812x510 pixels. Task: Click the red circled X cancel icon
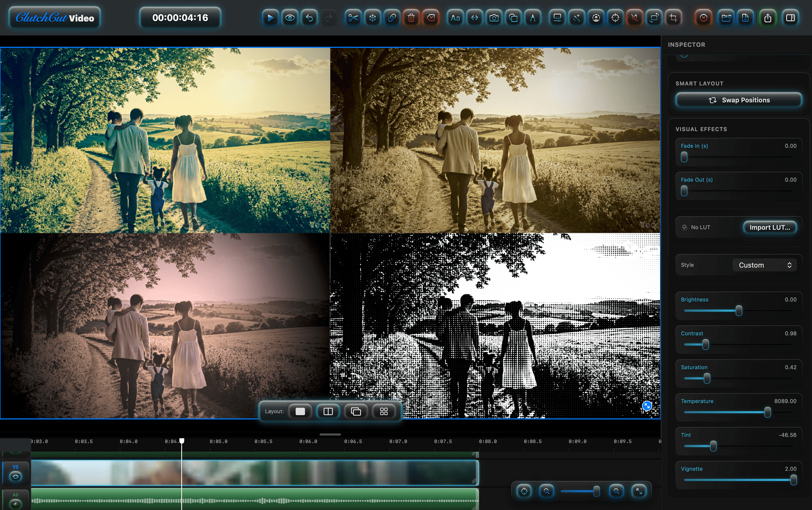[704, 18]
